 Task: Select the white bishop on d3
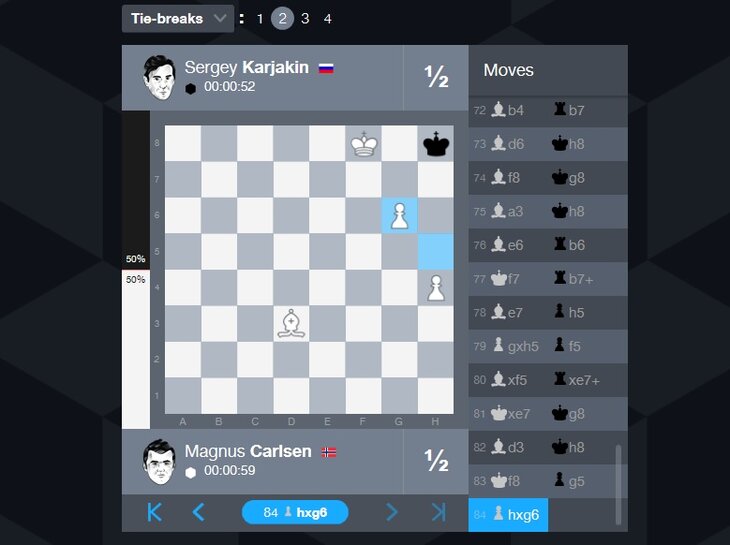[x=291, y=323]
